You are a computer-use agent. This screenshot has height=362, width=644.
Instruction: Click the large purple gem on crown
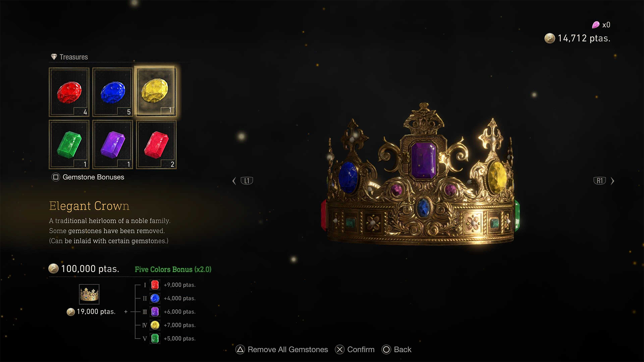[x=424, y=160]
